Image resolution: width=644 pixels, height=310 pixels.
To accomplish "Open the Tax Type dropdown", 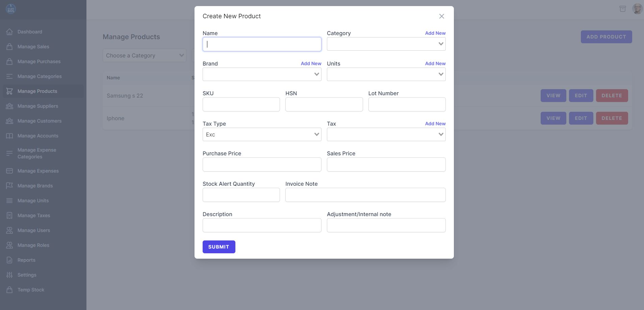I will [x=262, y=134].
